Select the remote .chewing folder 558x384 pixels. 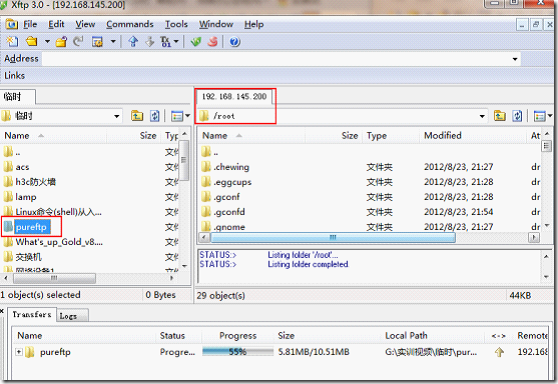click(226, 167)
